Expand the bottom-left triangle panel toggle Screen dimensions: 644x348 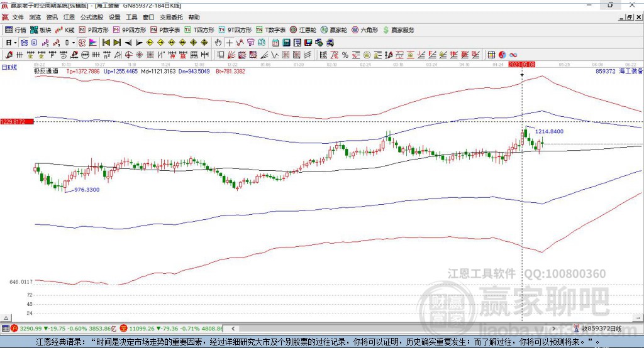tap(6, 318)
